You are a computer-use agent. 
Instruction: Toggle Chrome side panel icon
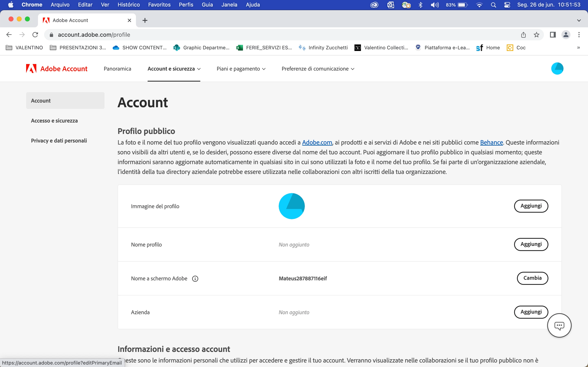tap(553, 35)
